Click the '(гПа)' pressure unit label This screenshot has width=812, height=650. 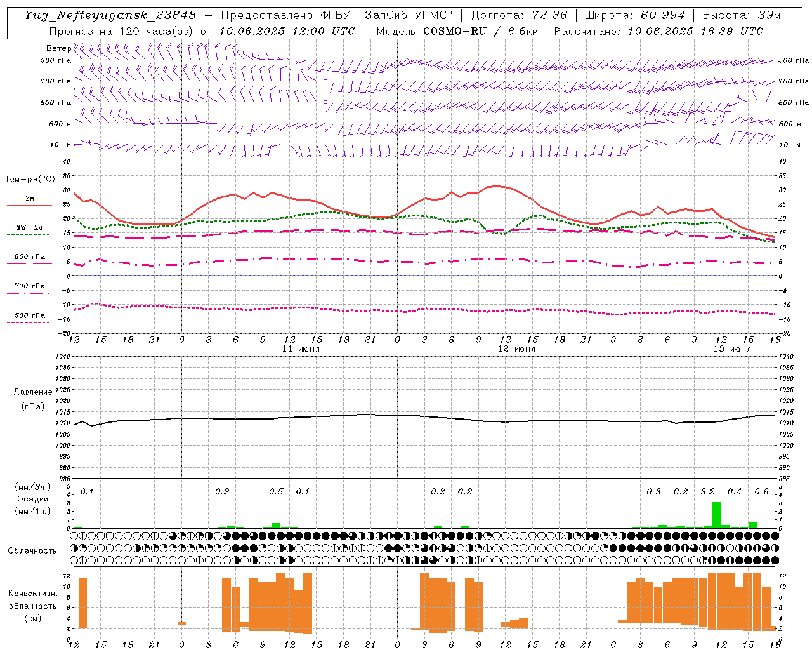[33, 407]
